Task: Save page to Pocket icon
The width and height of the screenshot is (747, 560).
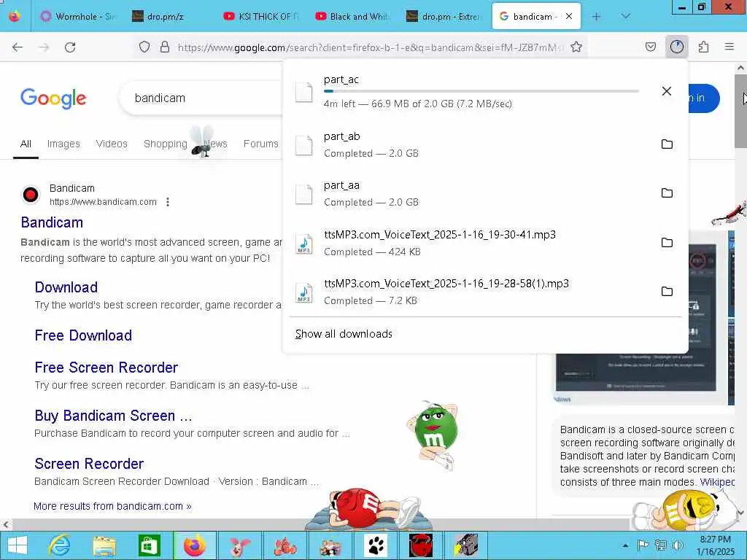Action: pos(650,47)
